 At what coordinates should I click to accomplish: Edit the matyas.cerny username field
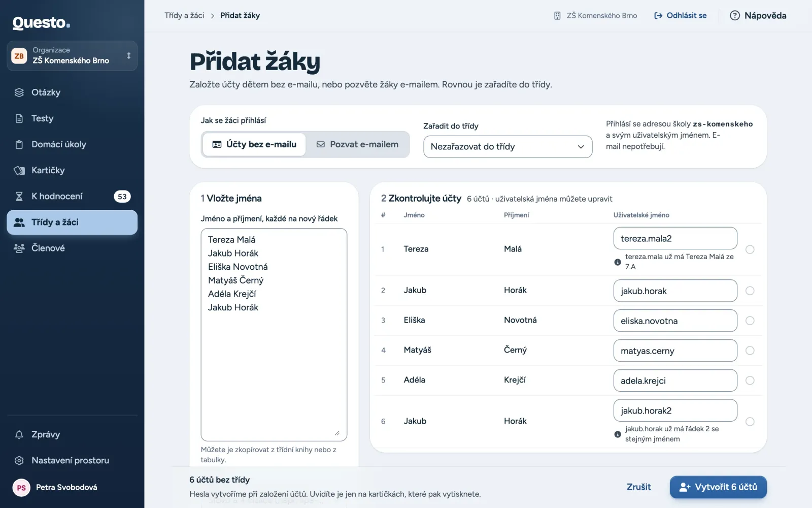pos(675,351)
